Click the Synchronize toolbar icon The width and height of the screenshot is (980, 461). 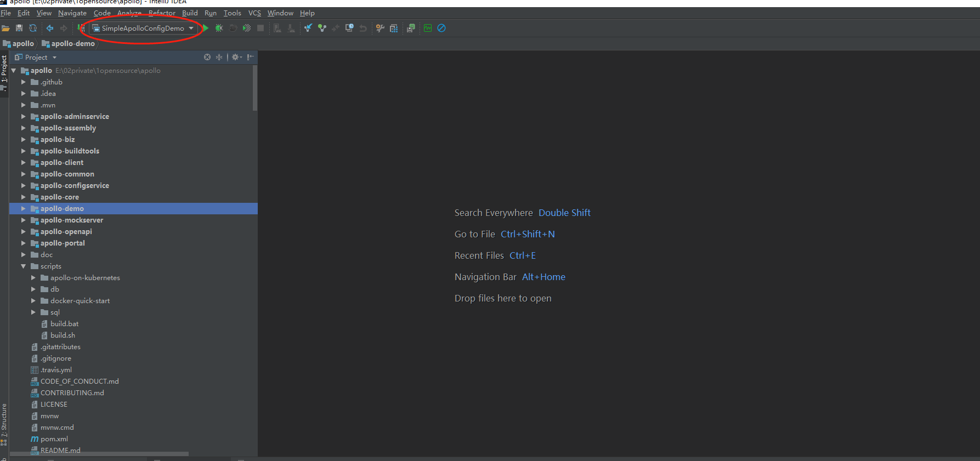[33, 28]
